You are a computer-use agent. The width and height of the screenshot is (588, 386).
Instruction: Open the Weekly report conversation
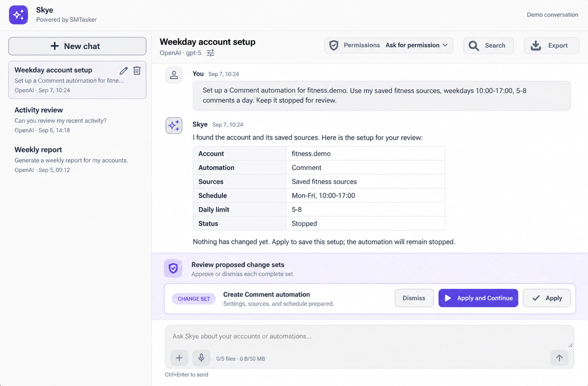click(x=77, y=160)
